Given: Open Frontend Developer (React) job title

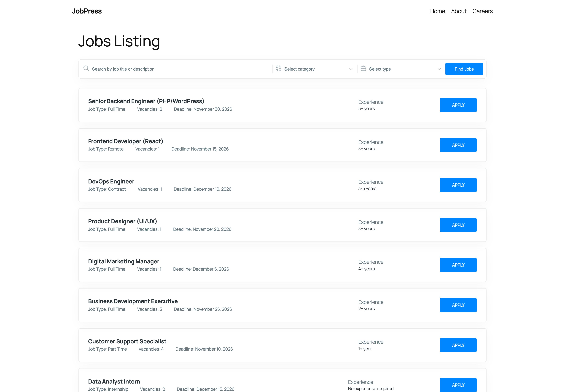Looking at the screenshot, I should 125,141.
